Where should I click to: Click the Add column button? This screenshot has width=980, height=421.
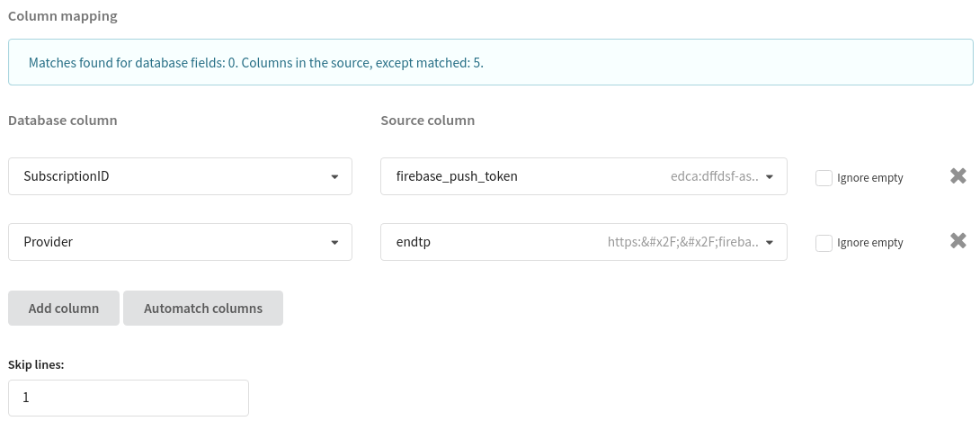[x=64, y=308]
